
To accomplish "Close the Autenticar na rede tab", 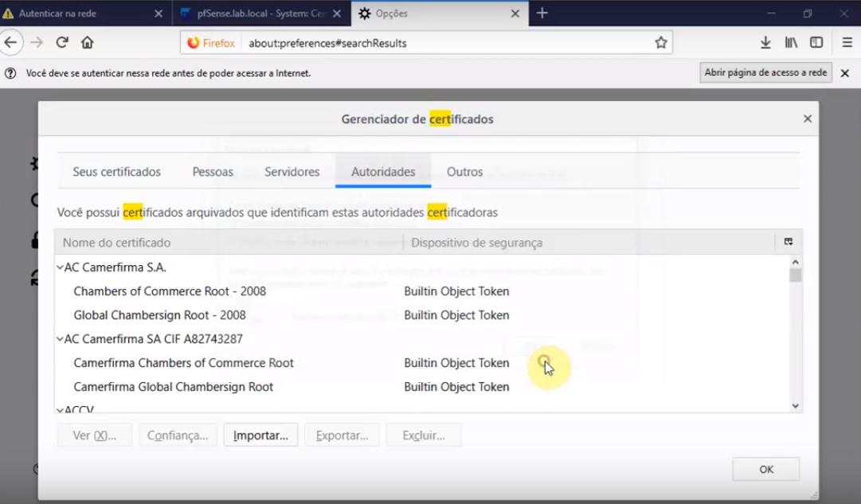I will click(159, 14).
